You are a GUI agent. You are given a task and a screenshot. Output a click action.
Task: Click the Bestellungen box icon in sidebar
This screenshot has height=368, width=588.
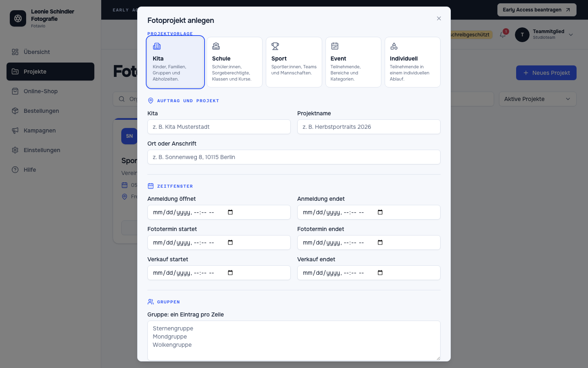point(15,111)
